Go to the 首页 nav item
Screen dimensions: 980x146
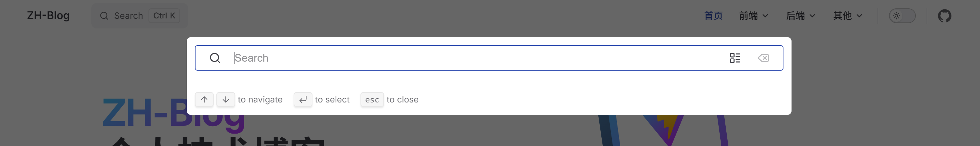tap(713, 16)
